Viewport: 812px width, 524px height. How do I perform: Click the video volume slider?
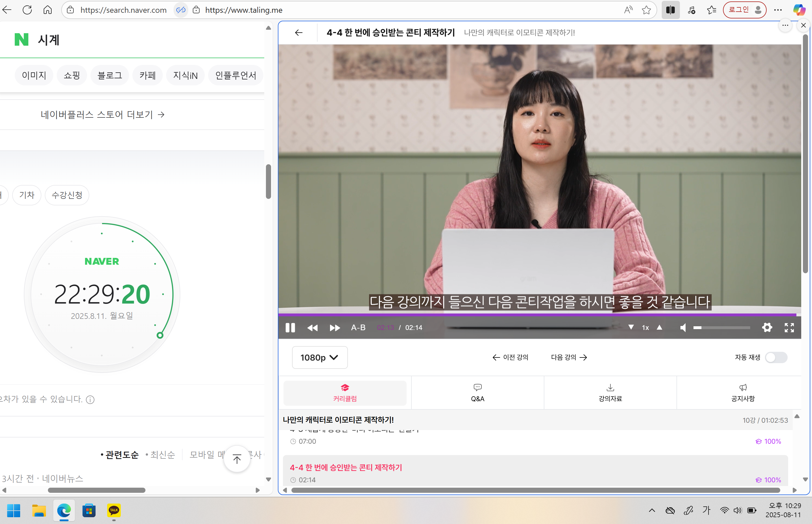722,328
